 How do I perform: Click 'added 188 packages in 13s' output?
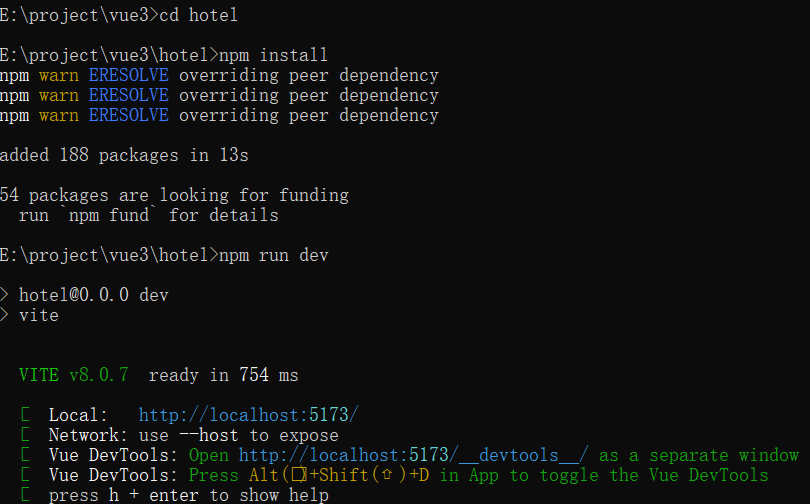[124, 155]
